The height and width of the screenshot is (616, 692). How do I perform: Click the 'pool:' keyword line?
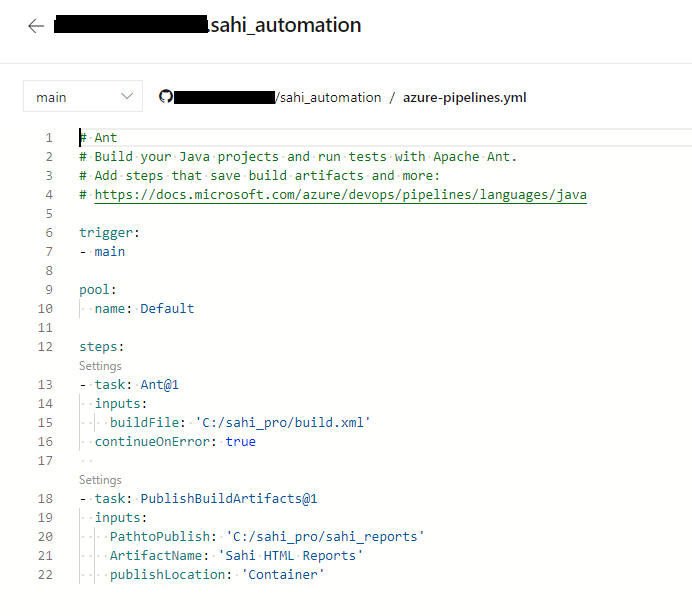pyautogui.click(x=98, y=290)
